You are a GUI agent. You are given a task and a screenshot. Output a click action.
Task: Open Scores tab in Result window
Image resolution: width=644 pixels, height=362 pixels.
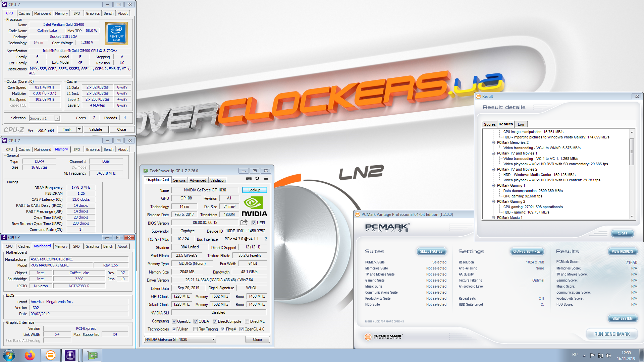[490, 124]
